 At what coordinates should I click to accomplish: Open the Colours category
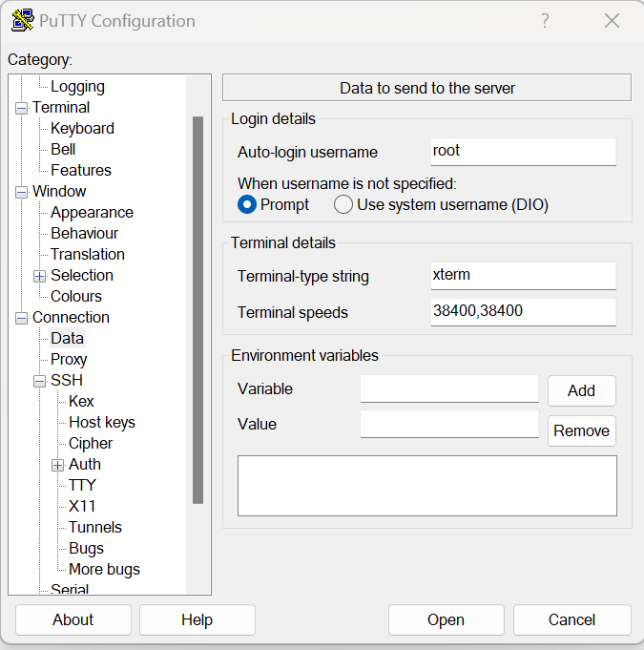click(x=76, y=297)
